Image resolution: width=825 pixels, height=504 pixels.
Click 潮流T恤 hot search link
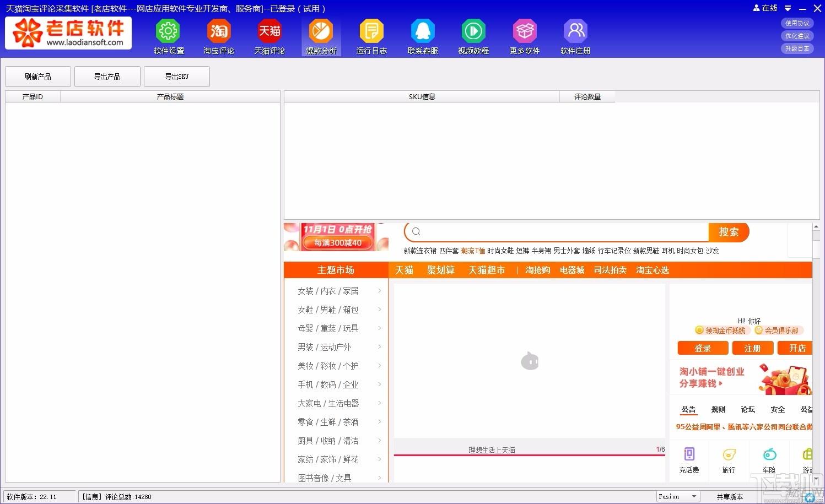click(x=473, y=251)
